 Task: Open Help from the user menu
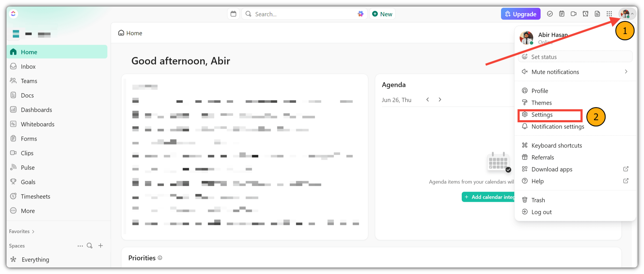coord(575,181)
